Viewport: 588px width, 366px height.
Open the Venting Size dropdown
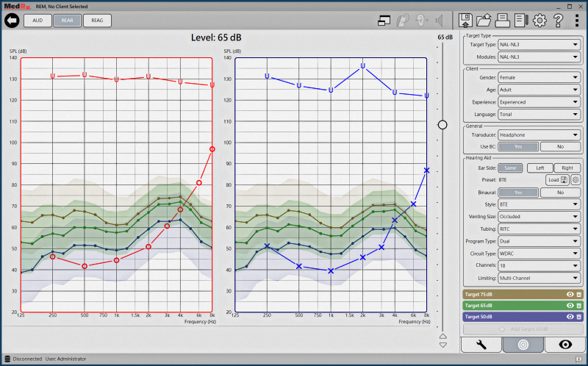[x=538, y=217]
